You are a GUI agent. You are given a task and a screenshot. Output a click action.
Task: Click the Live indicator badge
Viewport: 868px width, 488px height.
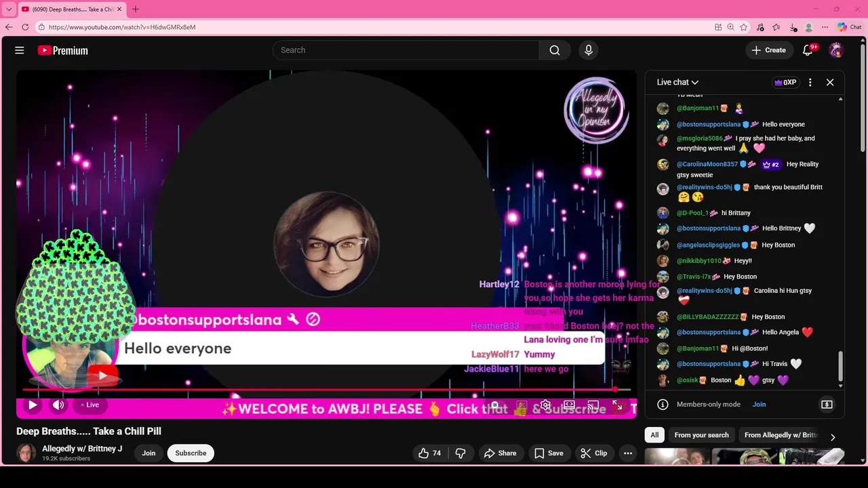tap(90, 405)
